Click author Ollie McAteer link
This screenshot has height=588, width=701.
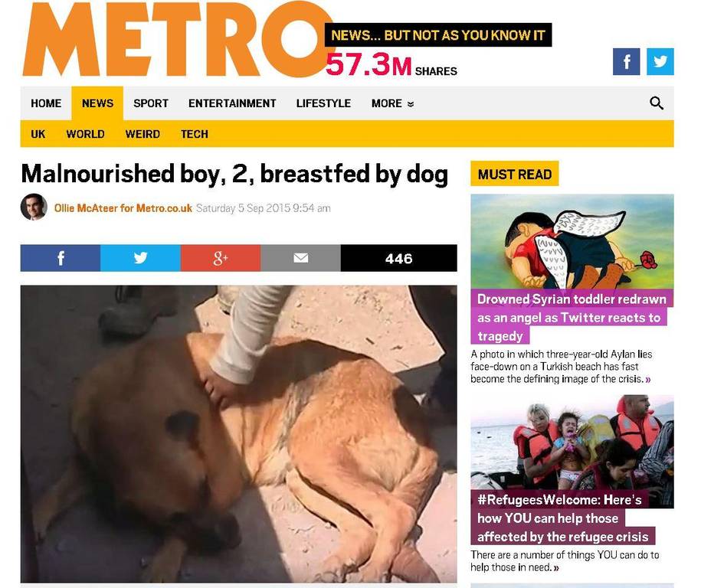tap(123, 208)
